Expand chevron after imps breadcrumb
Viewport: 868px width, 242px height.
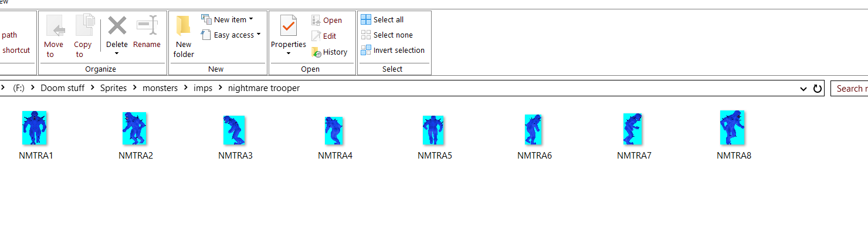tap(221, 88)
